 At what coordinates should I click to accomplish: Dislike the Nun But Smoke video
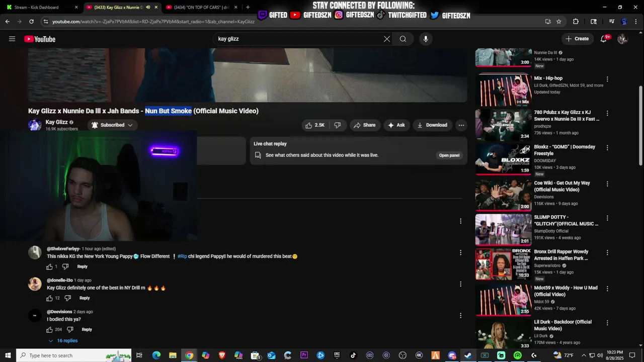(338, 125)
